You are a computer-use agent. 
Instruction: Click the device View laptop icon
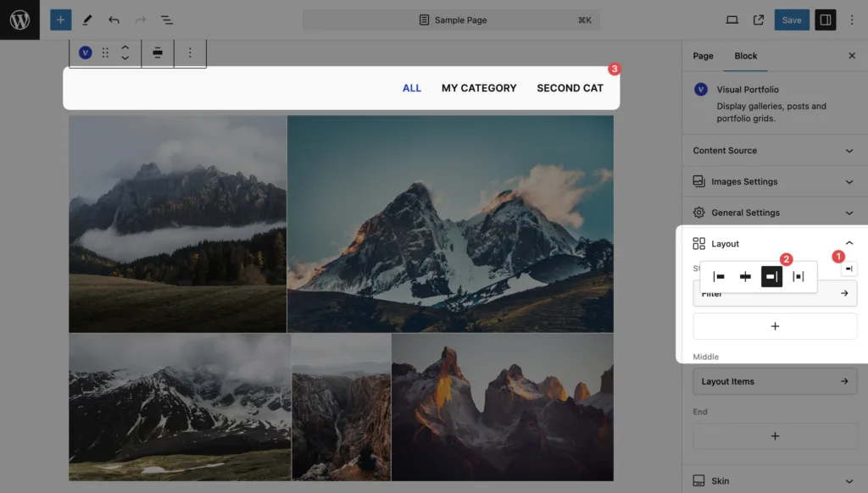[x=732, y=19]
